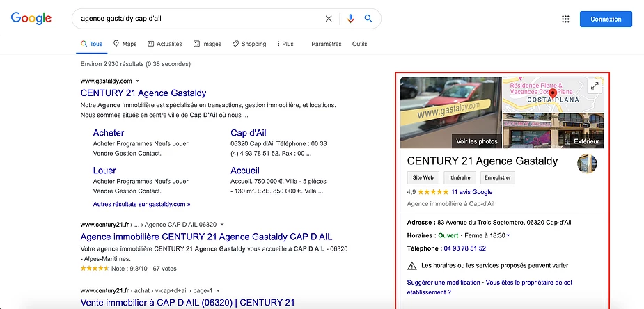Viewport: 644px width, 309px height.
Task: Open the Louer sitelink
Action: (104, 171)
